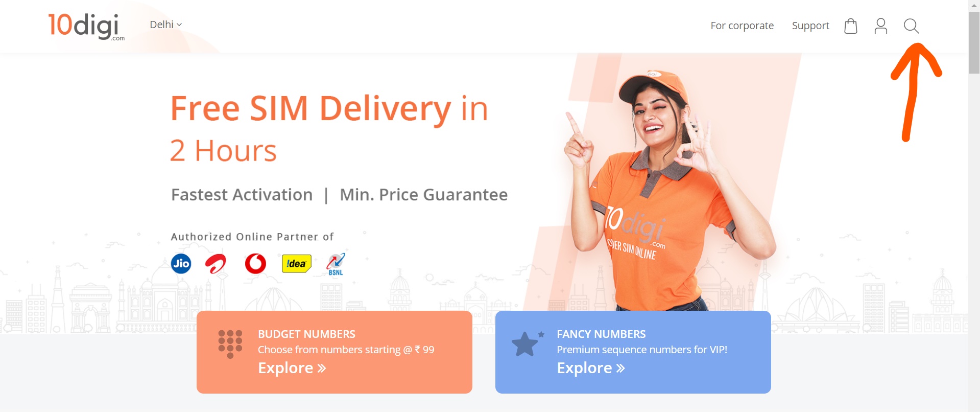Open the Support menu item

810,26
